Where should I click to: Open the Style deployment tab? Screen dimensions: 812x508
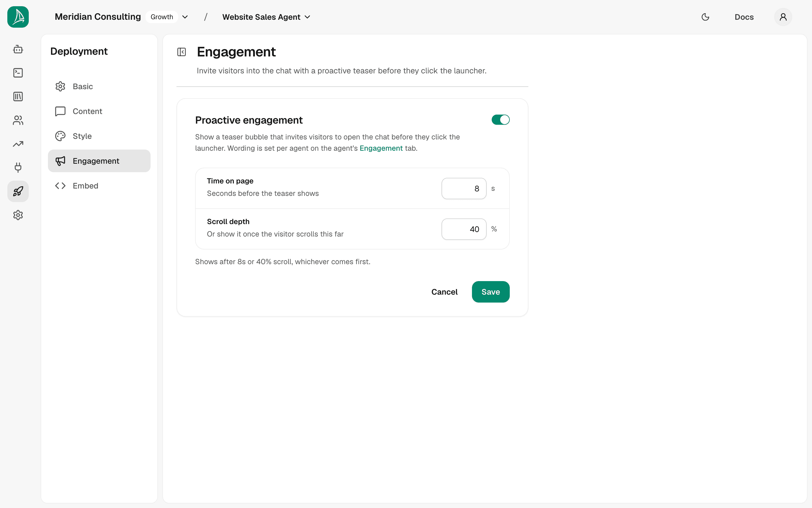(99, 136)
